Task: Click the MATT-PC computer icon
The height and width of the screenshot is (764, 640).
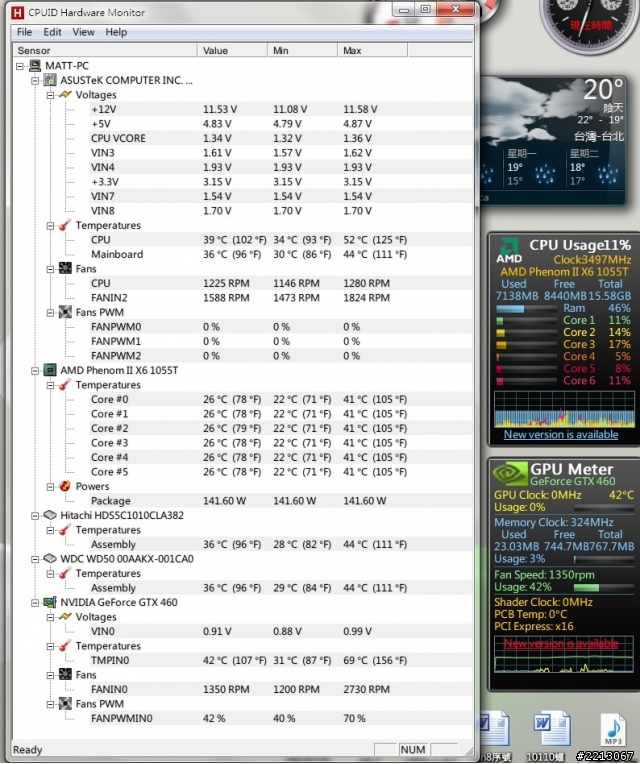Action: (35, 65)
